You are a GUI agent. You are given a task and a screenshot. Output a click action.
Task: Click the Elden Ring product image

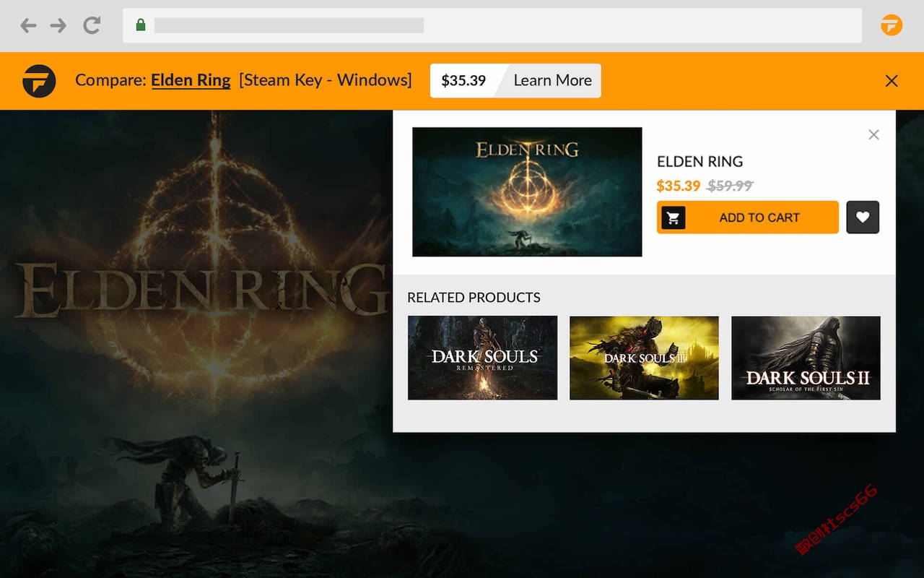[x=527, y=192]
